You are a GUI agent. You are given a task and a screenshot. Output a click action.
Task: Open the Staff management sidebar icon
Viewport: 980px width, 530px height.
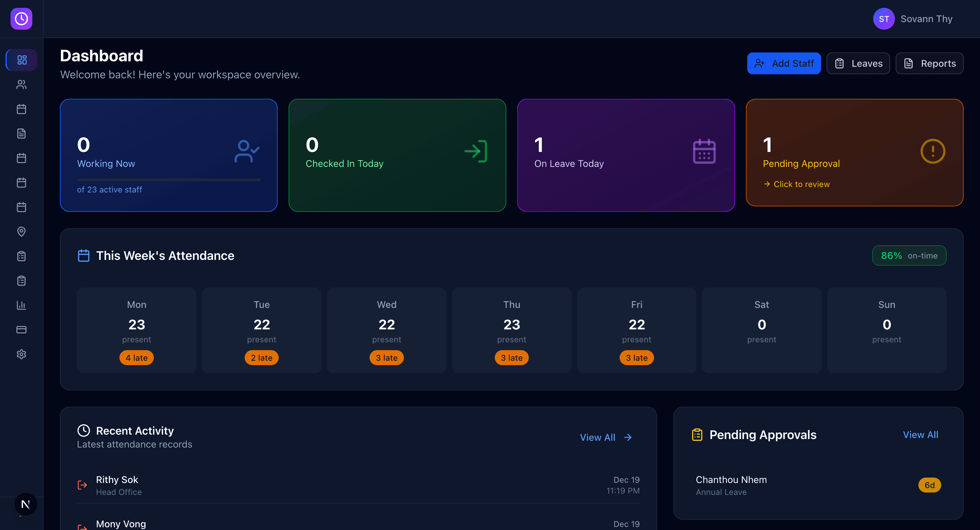tap(21, 84)
